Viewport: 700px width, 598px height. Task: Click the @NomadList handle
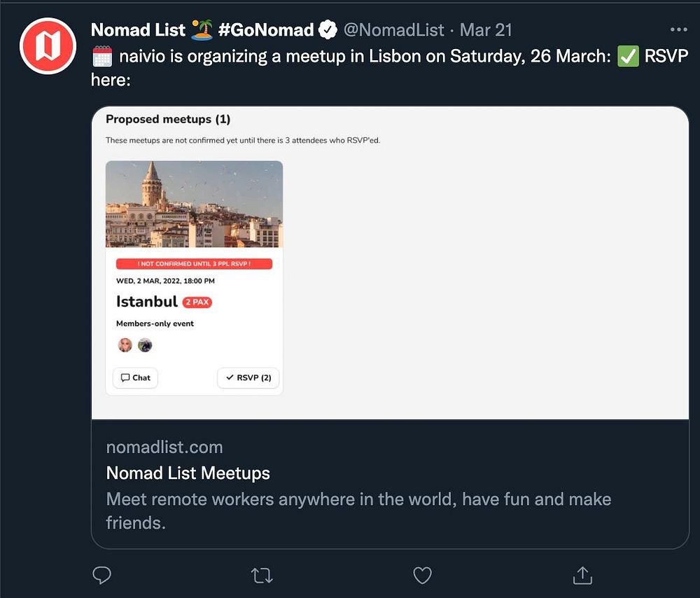coord(393,30)
